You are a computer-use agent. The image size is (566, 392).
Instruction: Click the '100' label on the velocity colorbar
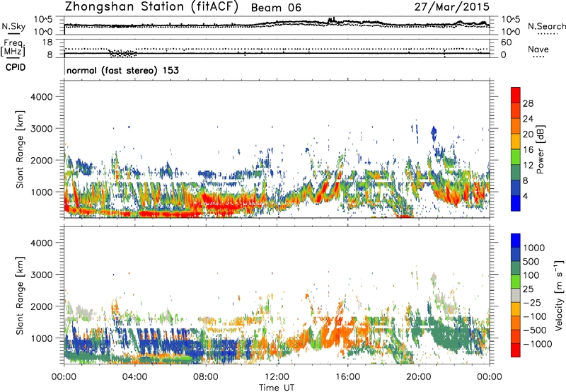pos(531,275)
